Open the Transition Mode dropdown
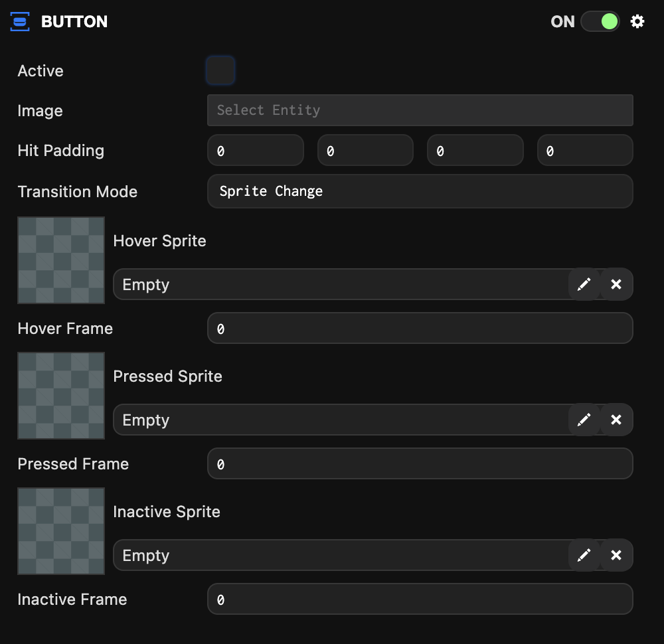Viewport: 664px width, 644px height. tap(420, 191)
